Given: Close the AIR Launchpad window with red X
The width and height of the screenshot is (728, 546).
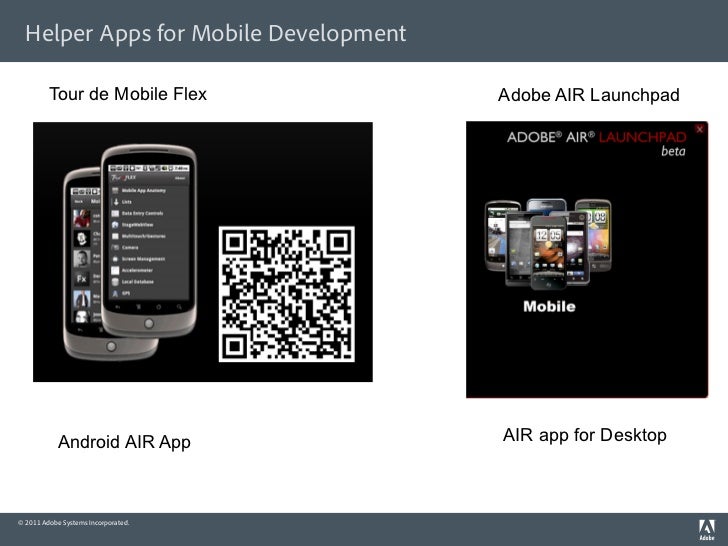Looking at the screenshot, I should (700, 129).
